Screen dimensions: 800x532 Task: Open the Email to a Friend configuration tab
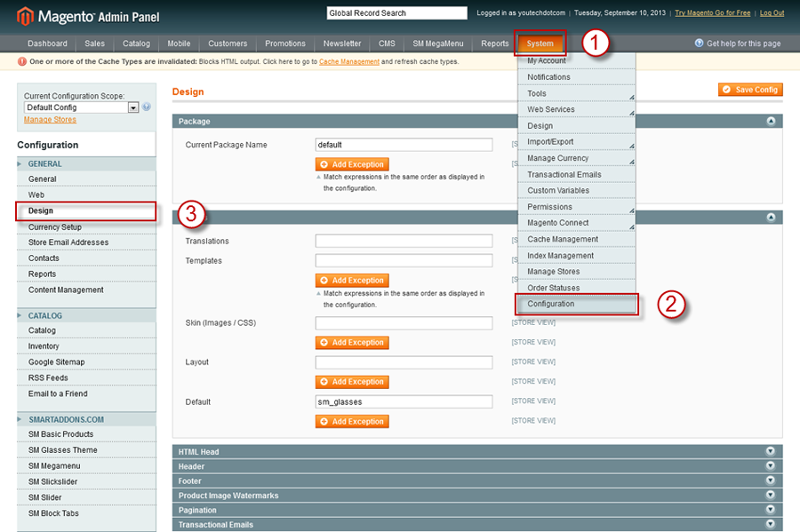point(86,394)
